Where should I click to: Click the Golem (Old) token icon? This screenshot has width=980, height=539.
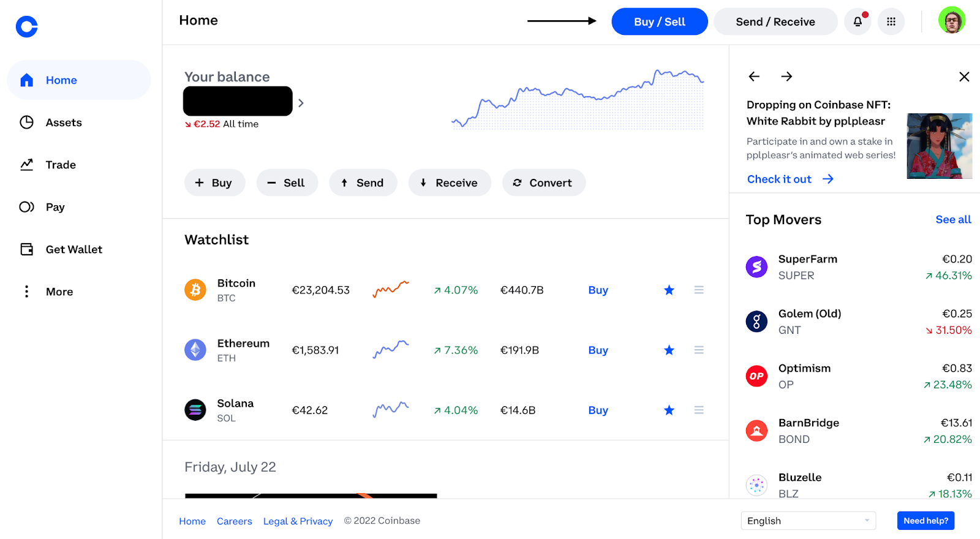pyautogui.click(x=756, y=322)
